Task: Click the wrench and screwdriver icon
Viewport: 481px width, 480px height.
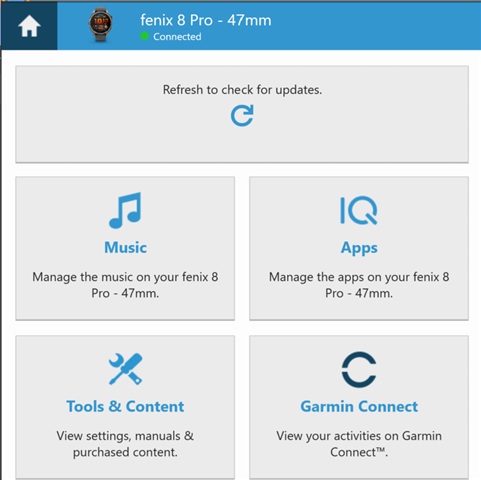Action: 125,369
